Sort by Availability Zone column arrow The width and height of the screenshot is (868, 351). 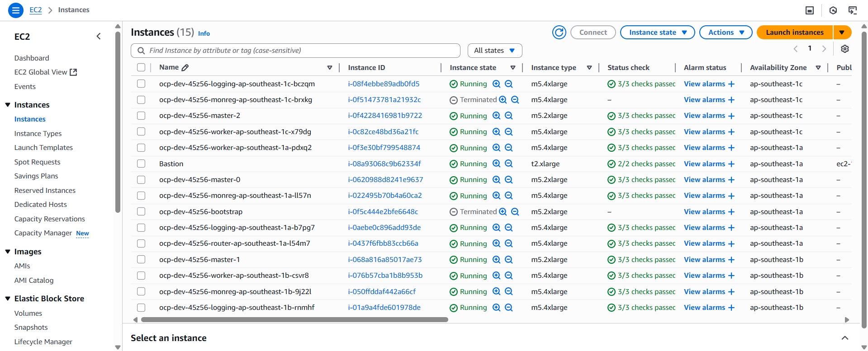click(818, 68)
